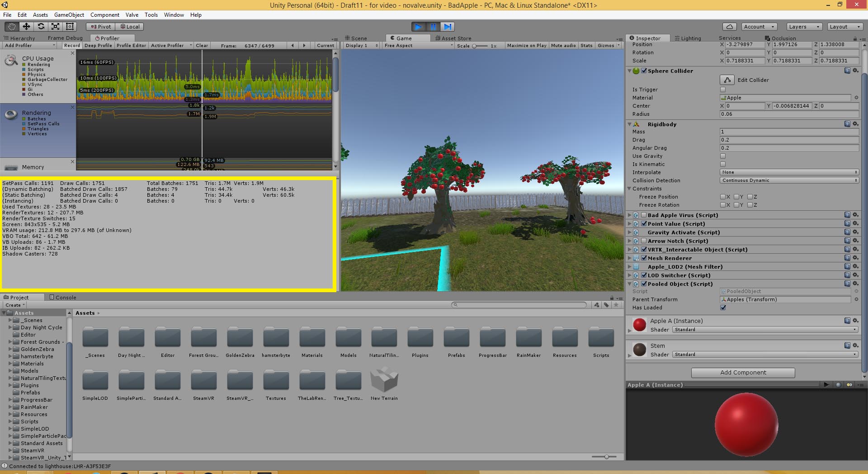This screenshot has height=474, width=868.
Task: Click search by label filter icon
Action: 606,305
